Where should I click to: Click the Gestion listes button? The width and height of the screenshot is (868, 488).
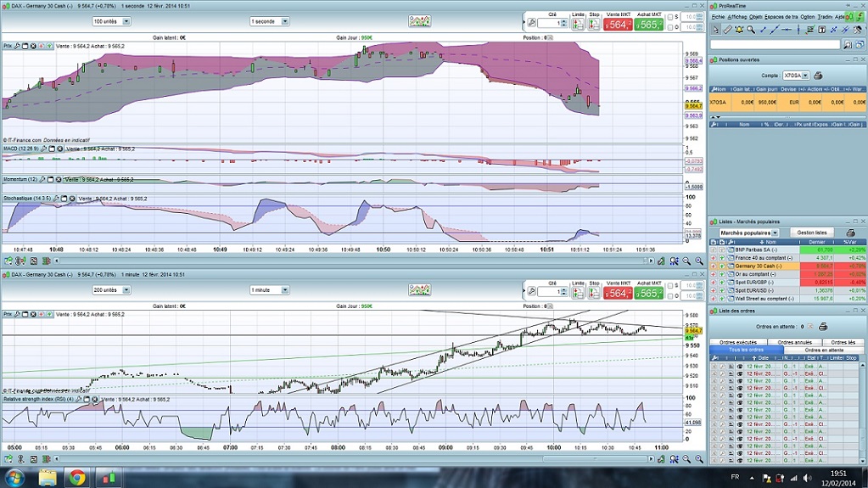813,233
